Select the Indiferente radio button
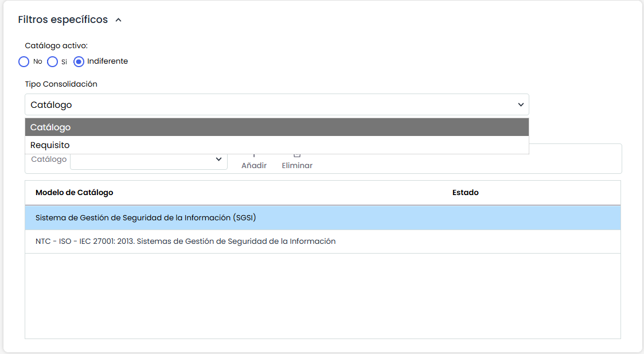 (x=79, y=61)
